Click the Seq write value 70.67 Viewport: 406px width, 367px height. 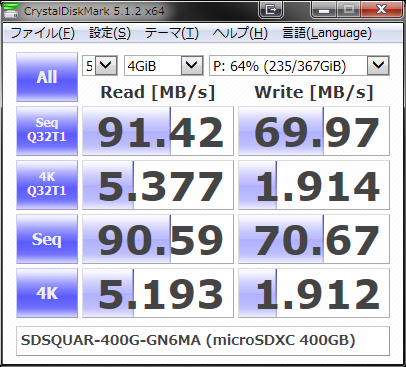point(314,239)
